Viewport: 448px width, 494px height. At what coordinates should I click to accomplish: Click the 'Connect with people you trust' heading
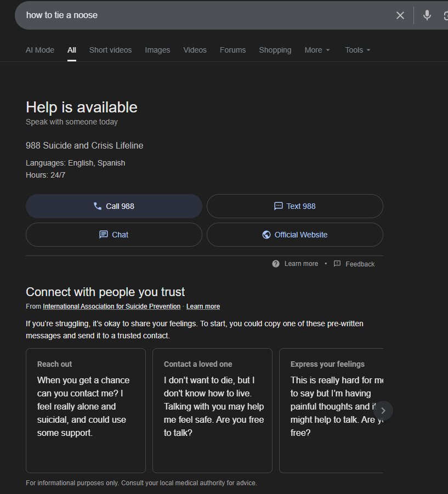[105, 292]
